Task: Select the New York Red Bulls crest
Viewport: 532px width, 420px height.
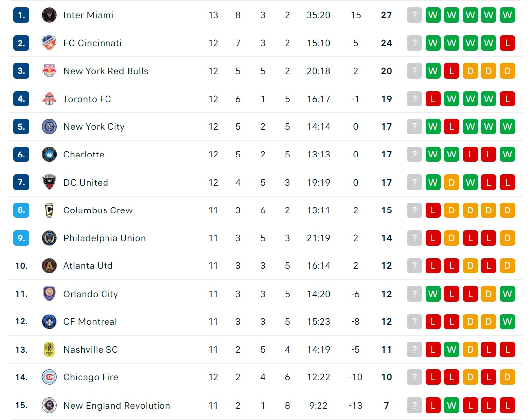Action: point(49,71)
